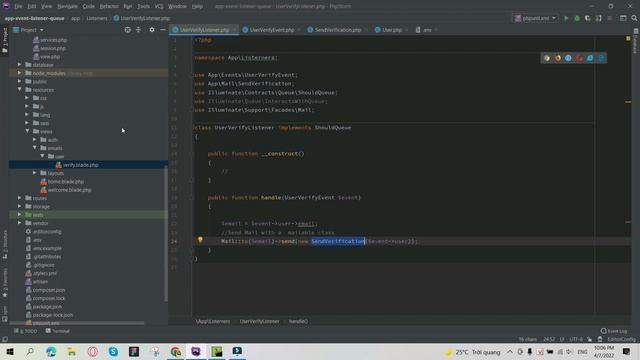Open in Firefox browser icon in editor
The height and width of the screenshot is (360, 640).
[x=558, y=58]
